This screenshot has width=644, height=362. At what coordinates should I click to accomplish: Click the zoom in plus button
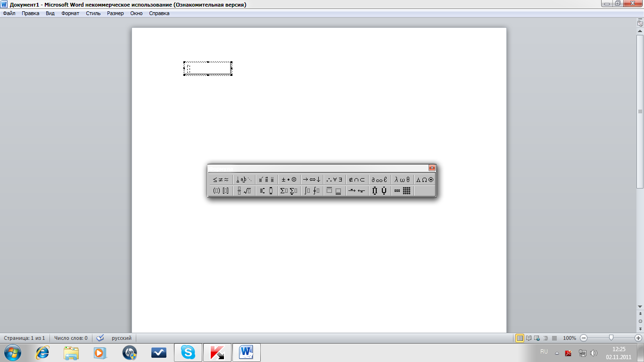coord(638,338)
